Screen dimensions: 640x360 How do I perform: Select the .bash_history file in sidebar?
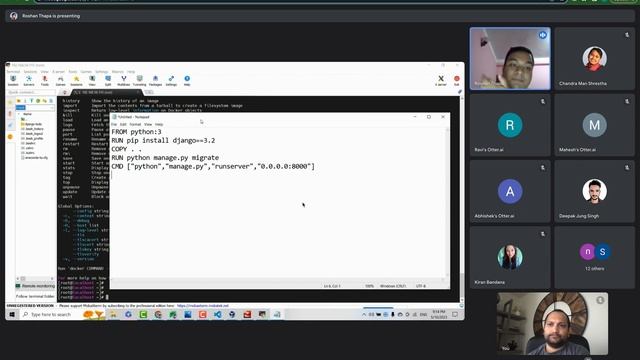pyautogui.click(x=32, y=129)
